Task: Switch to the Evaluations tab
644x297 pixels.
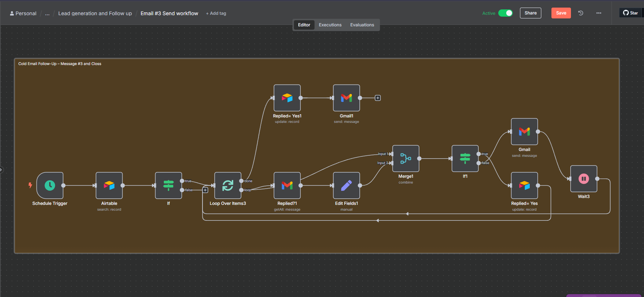Action: (362, 25)
